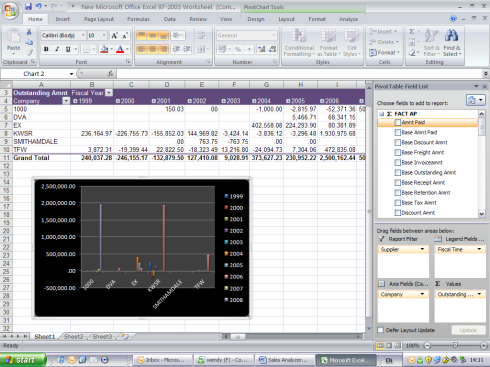Open the Company row filter dropdown

pyautogui.click(x=66, y=101)
